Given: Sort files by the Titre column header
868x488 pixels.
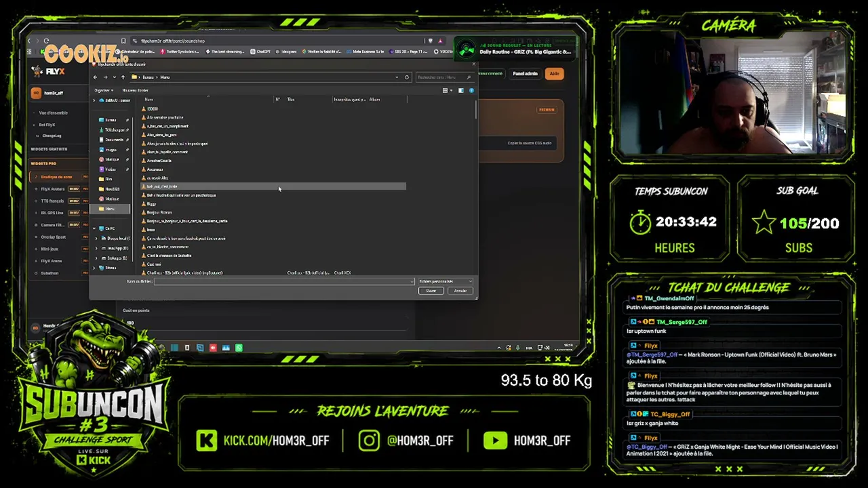Looking at the screenshot, I should pyautogui.click(x=290, y=100).
